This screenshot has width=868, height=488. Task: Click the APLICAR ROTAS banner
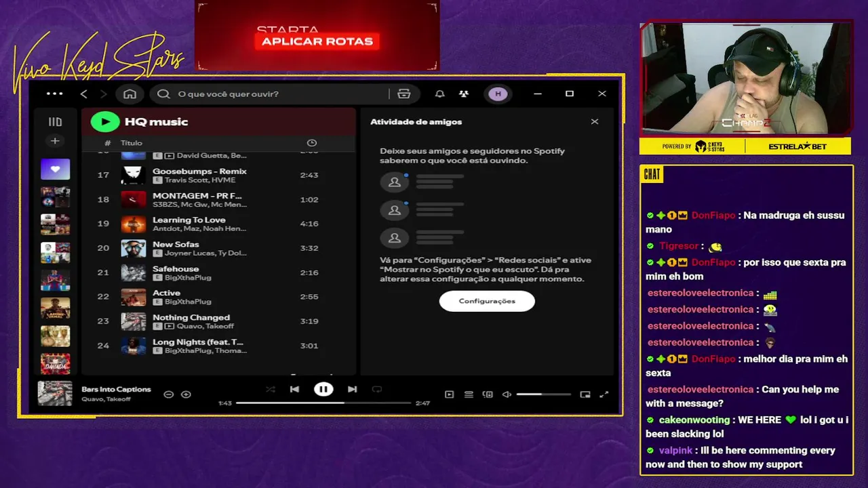point(317,41)
